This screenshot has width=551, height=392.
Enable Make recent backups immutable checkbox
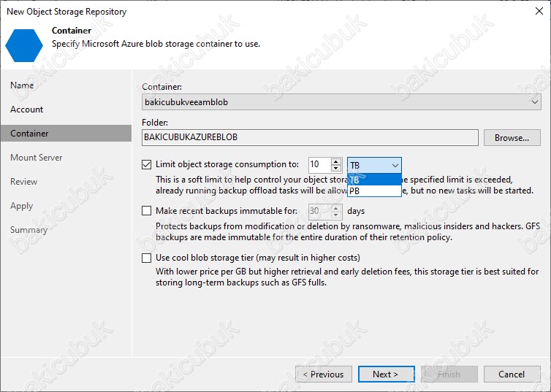click(x=147, y=210)
